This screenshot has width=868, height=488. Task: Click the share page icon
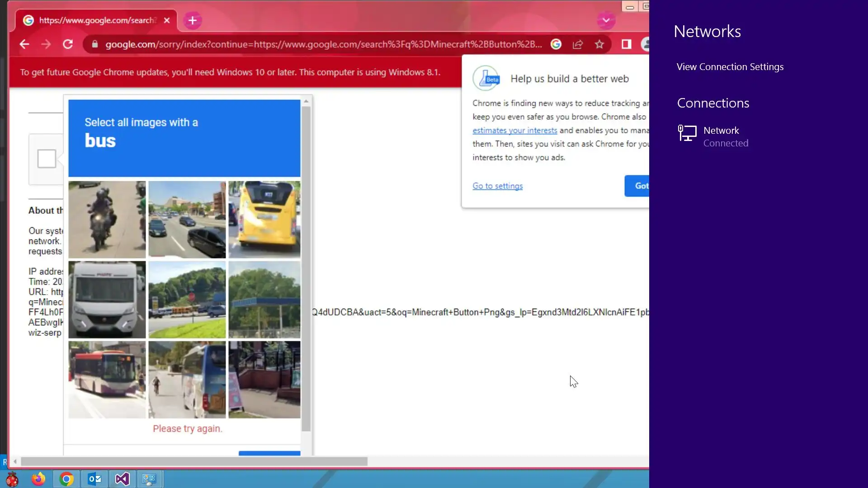[577, 44]
